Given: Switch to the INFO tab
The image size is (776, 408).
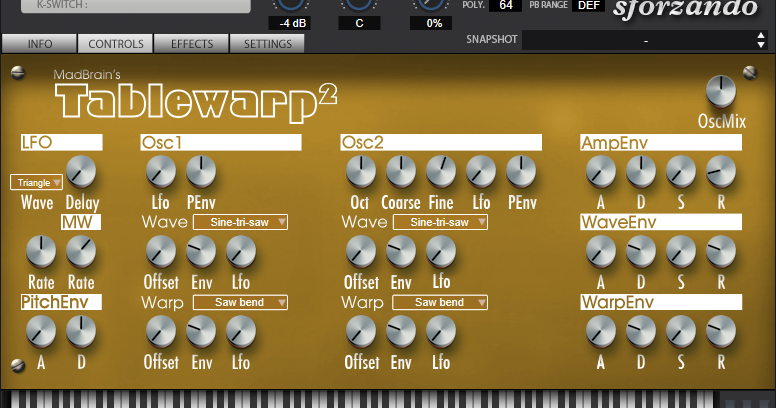Looking at the screenshot, I should coord(40,44).
